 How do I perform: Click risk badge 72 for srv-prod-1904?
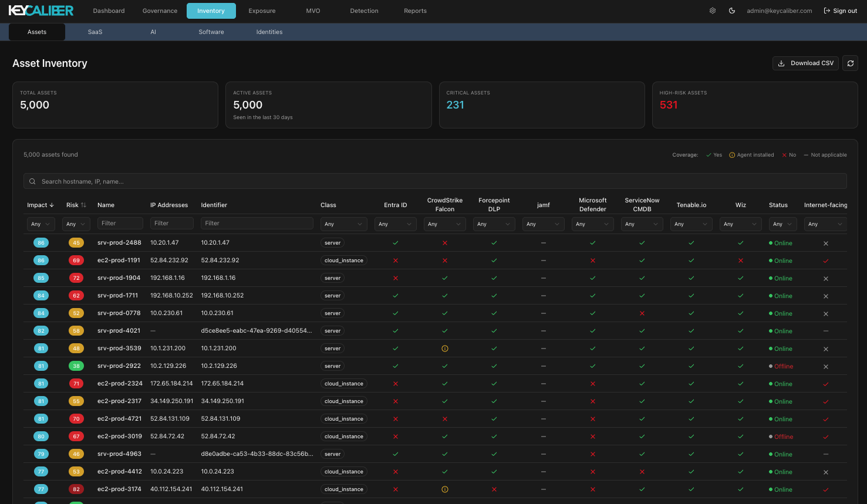[76, 278]
